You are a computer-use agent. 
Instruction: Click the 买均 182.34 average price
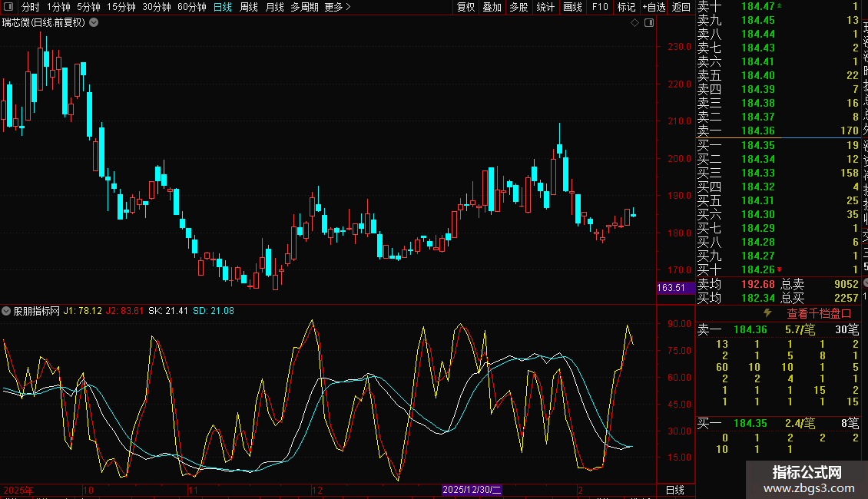(736, 298)
